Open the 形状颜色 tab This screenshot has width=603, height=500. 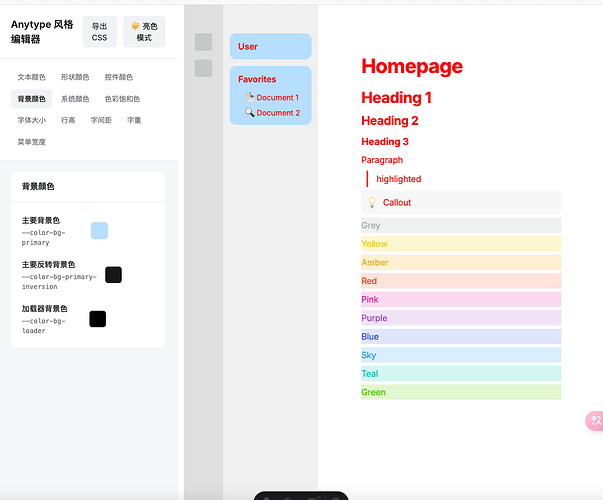pyautogui.click(x=75, y=77)
